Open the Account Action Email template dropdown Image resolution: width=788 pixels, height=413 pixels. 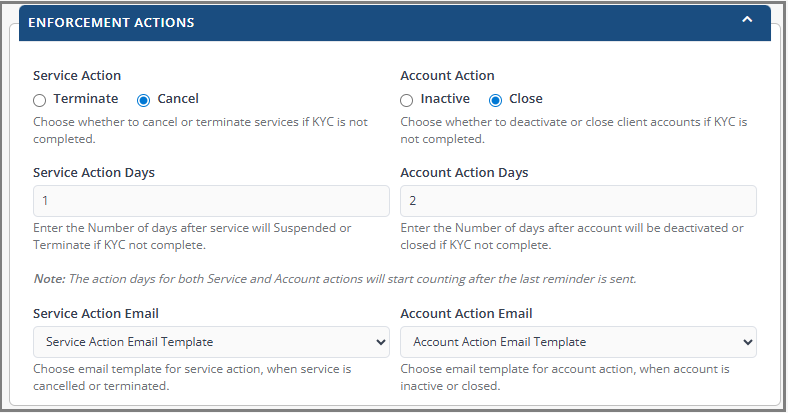pos(578,342)
